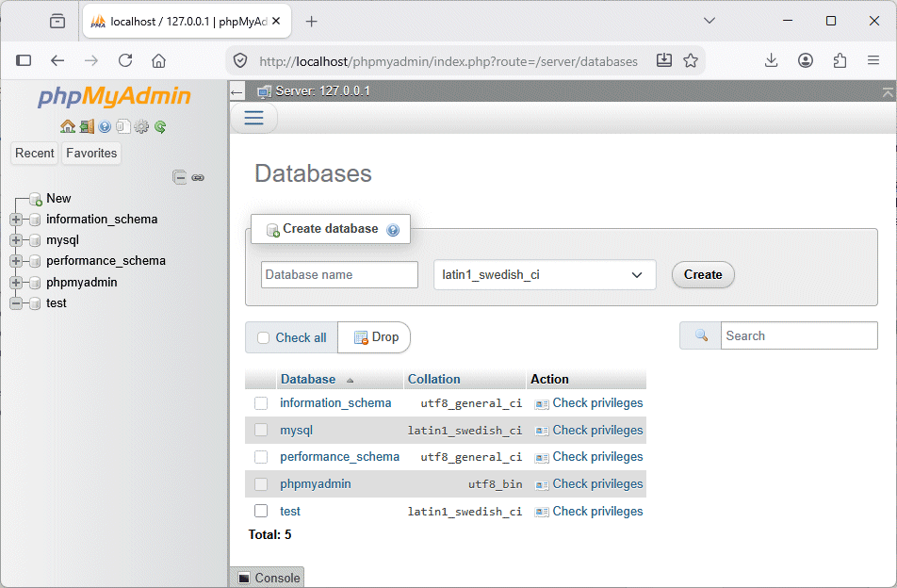Sort by the Collation column header

(433, 379)
